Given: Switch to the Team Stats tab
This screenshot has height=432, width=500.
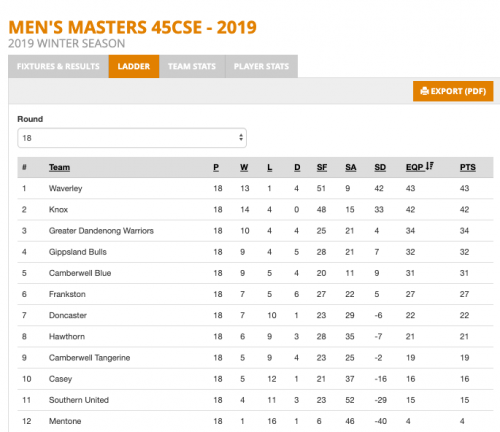Looking at the screenshot, I should (192, 66).
